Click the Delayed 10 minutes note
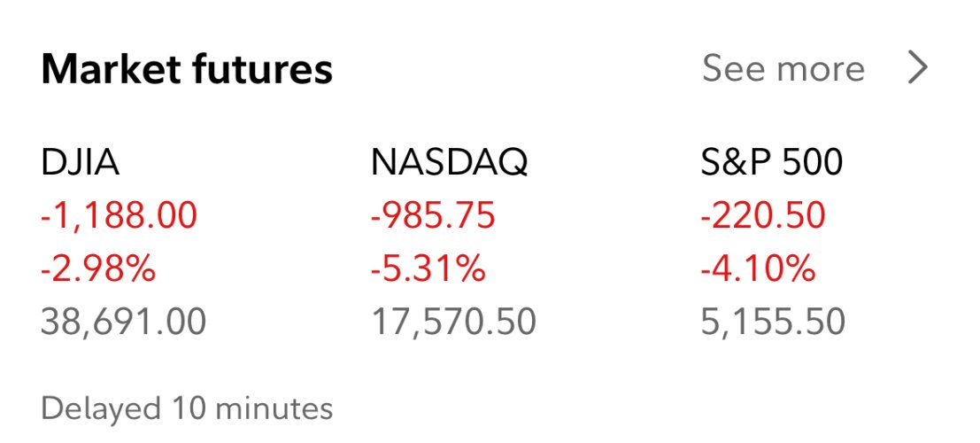The width and height of the screenshot is (980, 443). coord(187,409)
